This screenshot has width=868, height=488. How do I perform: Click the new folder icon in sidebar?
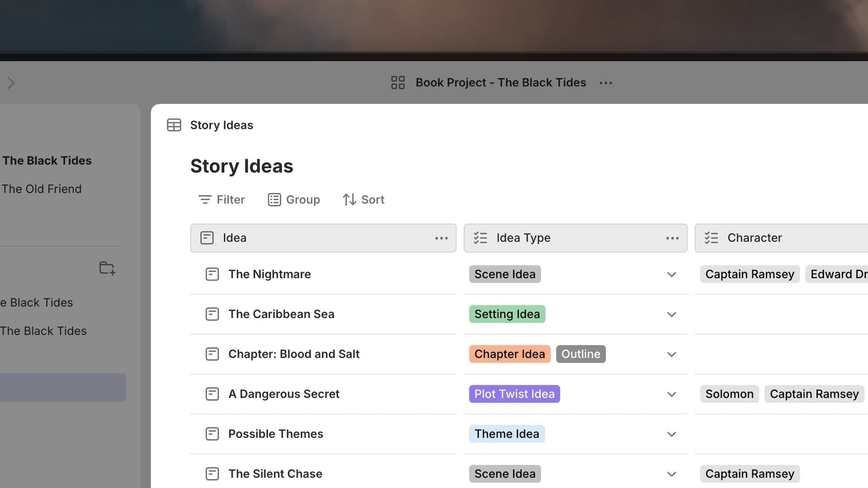point(107,268)
